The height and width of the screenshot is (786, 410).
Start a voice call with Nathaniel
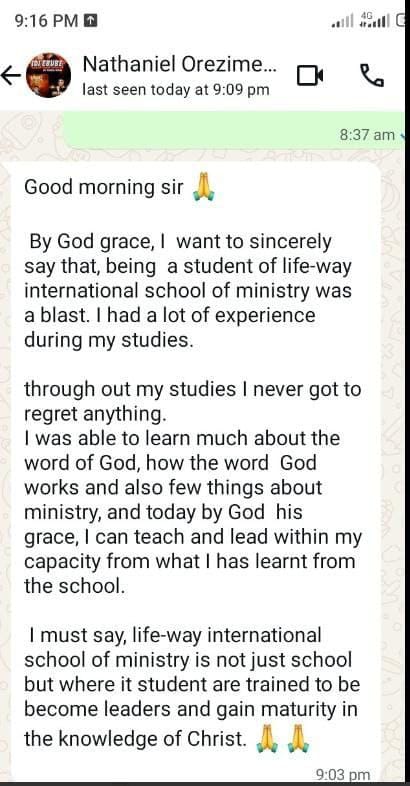(372, 76)
